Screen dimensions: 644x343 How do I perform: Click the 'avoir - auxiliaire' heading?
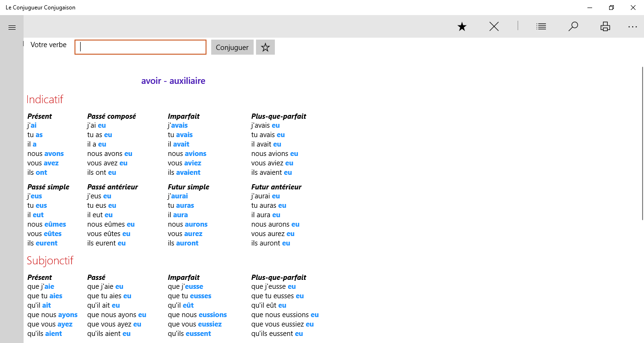click(x=173, y=81)
